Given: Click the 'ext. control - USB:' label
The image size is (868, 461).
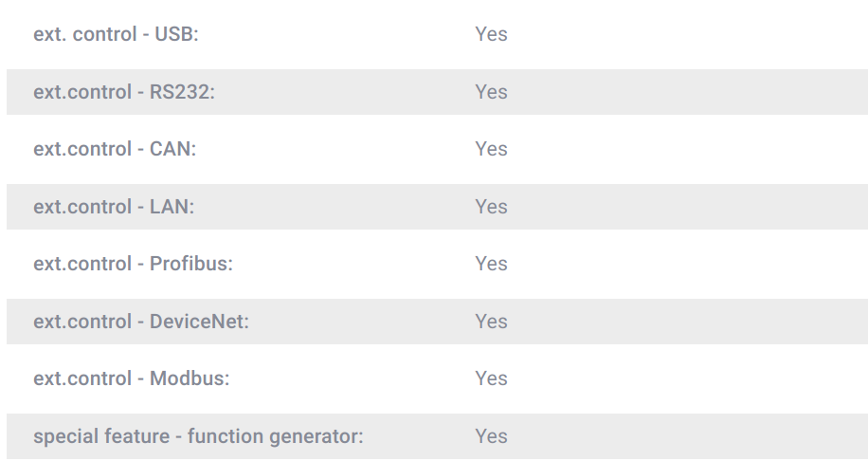Looking at the screenshot, I should (116, 34).
